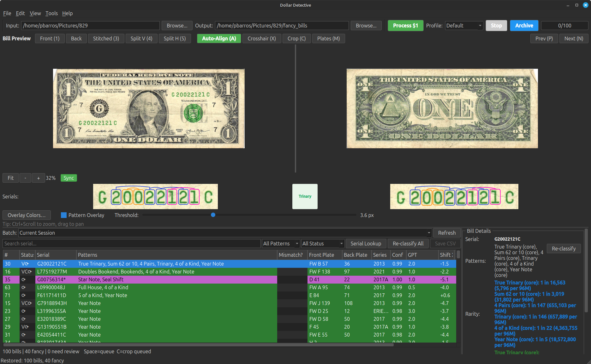Click the front bill image thumbnail
The width and height of the screenshot is (591, 364).
[149, 109]
